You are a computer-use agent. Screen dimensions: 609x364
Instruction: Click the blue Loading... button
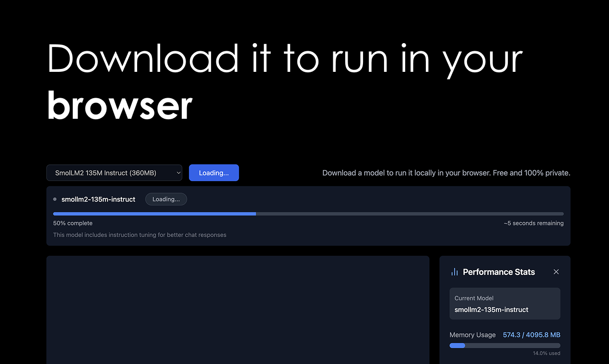[214, 173]
